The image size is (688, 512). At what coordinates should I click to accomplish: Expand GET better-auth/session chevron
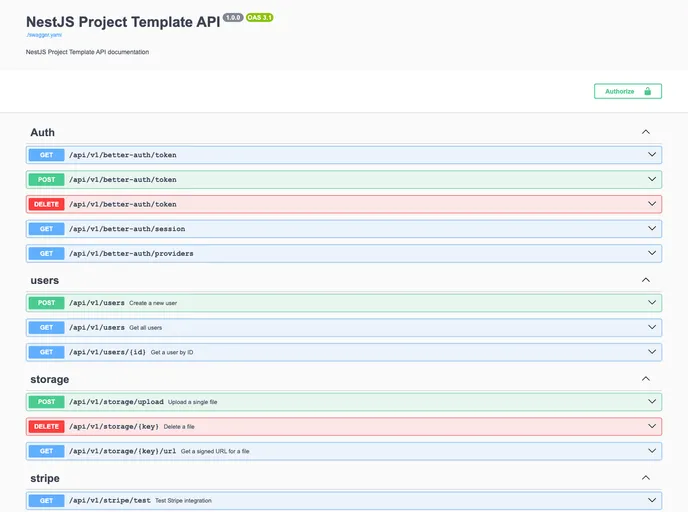[x=652, y=228]
